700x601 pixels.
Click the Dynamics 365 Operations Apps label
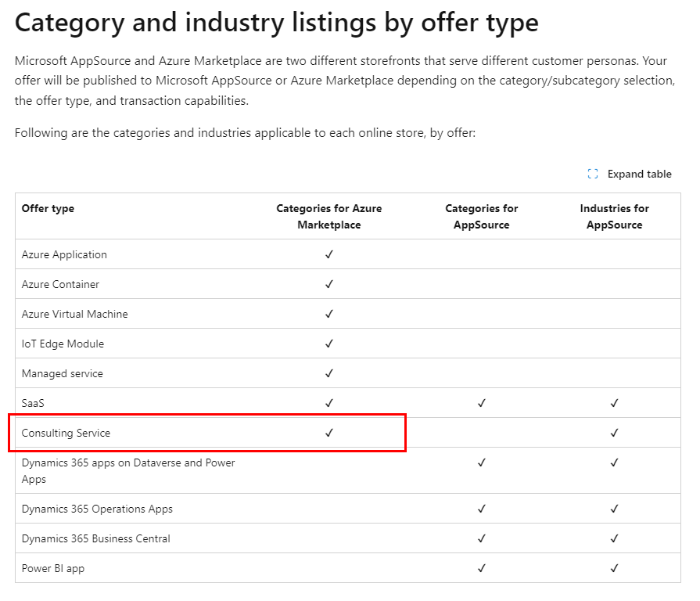point(97,509)
